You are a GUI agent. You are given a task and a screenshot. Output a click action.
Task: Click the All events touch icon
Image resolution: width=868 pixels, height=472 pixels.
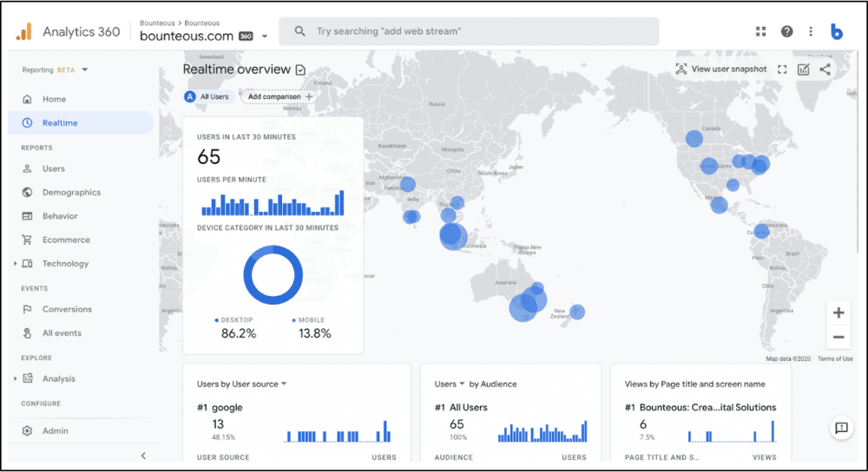pos(27,333)
